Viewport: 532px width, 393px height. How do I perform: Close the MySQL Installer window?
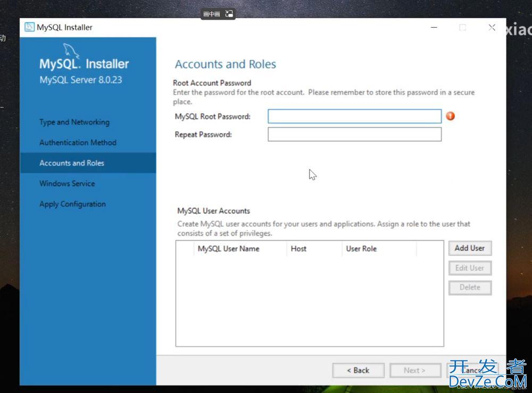pos(492,27)
